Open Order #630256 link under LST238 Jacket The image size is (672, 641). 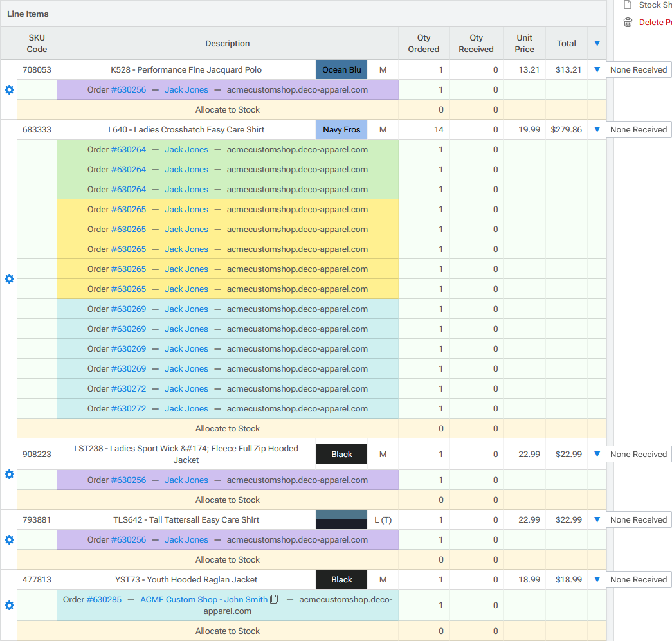pyautogui.click(x=129, y=480)
